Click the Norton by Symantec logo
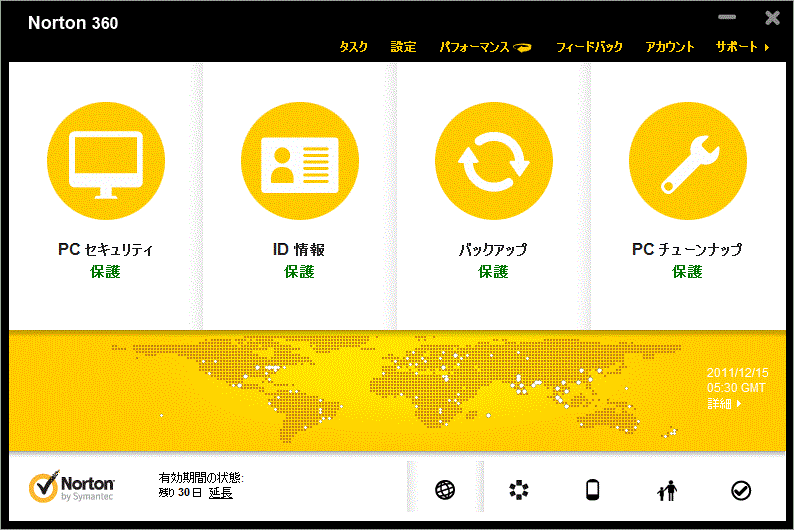Viewport: 794px width, 530px height. (x=73, y=487)
